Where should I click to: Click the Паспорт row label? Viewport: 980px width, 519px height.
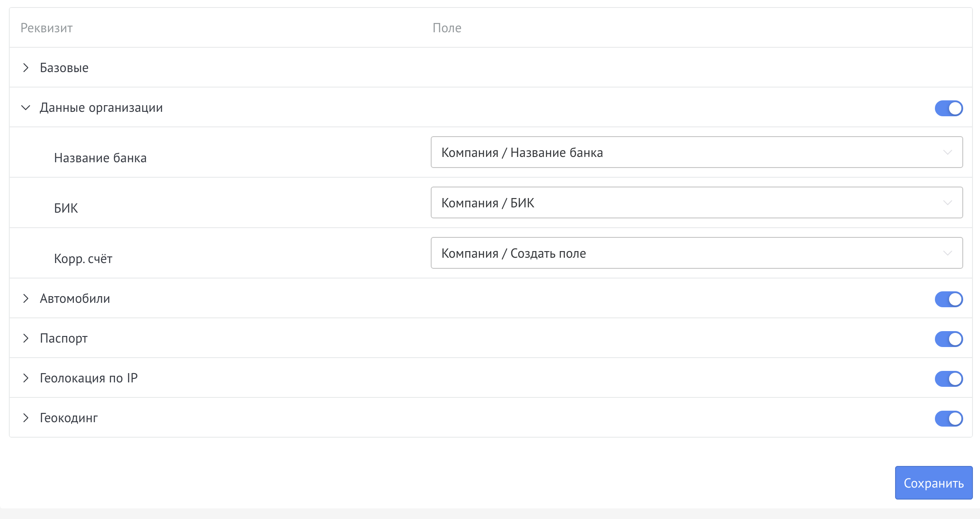pos(64,338)
